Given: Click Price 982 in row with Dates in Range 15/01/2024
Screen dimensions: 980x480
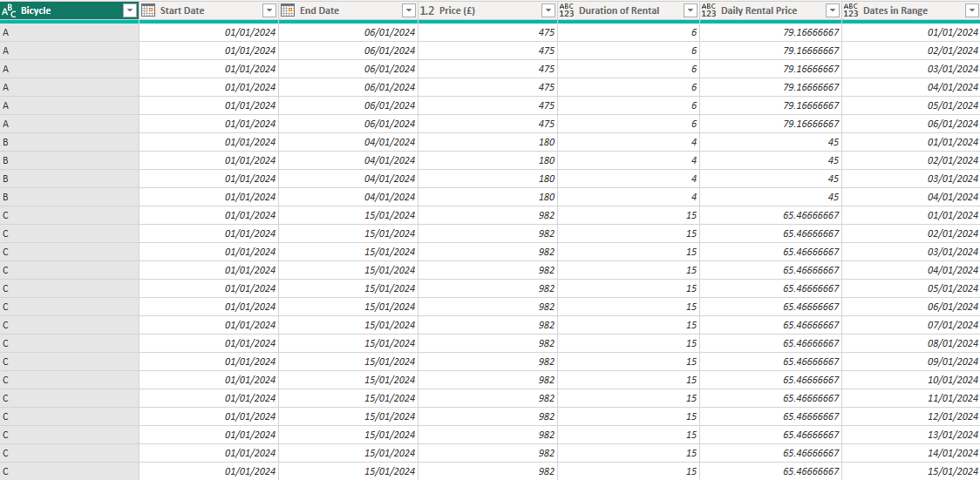Looking at the screenshot, I should 487,470.
